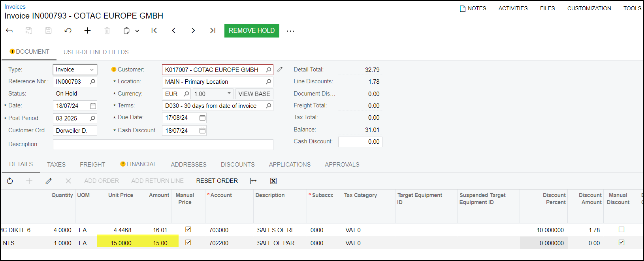Refresh the details grid
This screenshot has height=261, width=644.
click(x=10, y=181)
